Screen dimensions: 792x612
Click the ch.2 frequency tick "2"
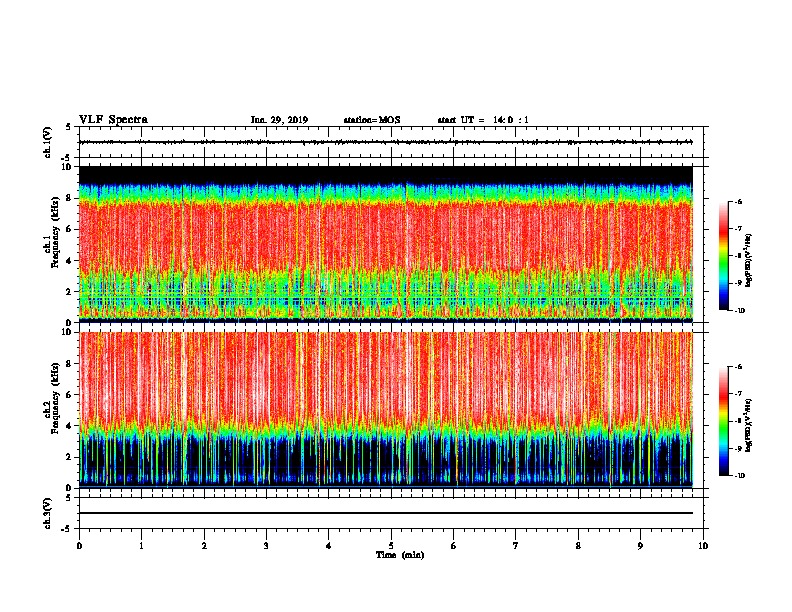coord(70,457)
